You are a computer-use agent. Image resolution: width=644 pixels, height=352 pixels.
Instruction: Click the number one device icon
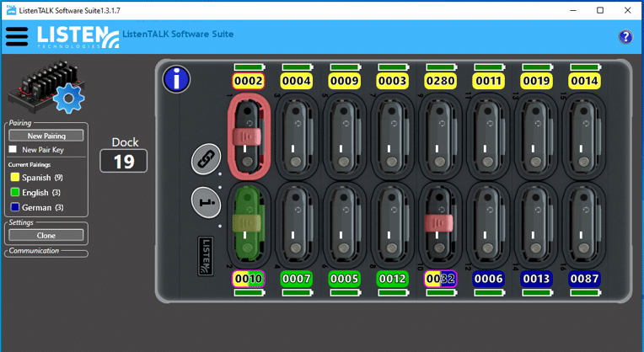click(x=206, y=200)
